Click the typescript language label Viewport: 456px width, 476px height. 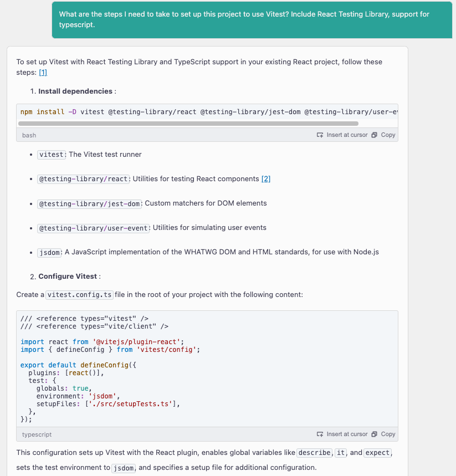pos(37,434)
